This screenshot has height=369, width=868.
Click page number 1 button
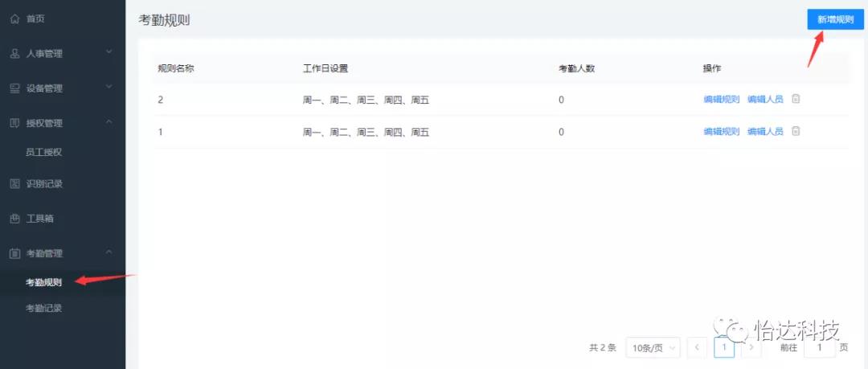coord(724,347)
